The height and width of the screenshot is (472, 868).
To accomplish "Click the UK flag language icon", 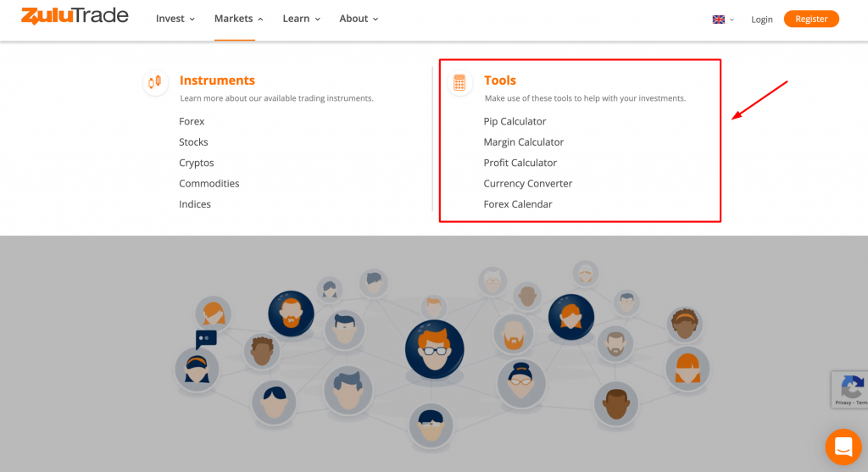I will point(719,19).
